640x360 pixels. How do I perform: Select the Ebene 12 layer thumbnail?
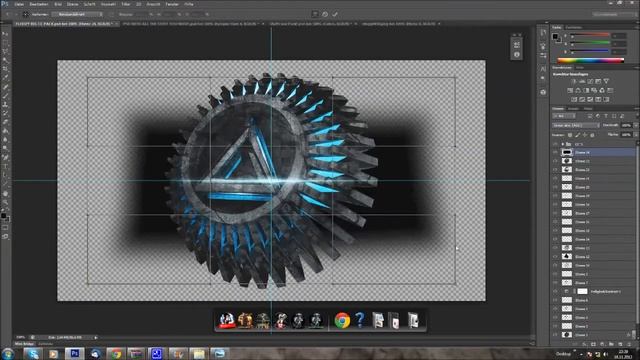567,257
